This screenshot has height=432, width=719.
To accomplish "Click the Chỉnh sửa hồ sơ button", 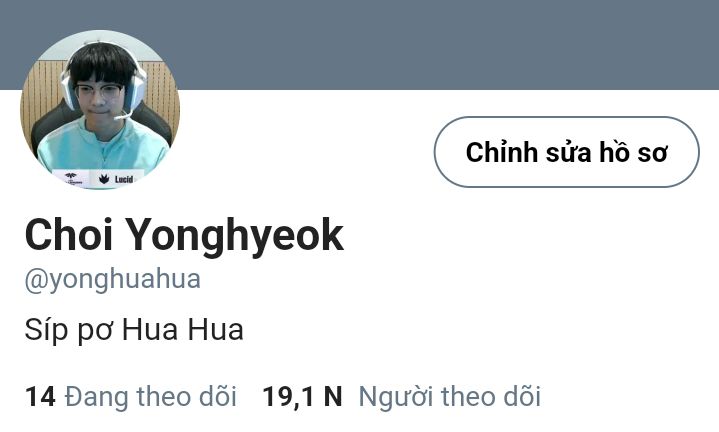I will point(566,152).
